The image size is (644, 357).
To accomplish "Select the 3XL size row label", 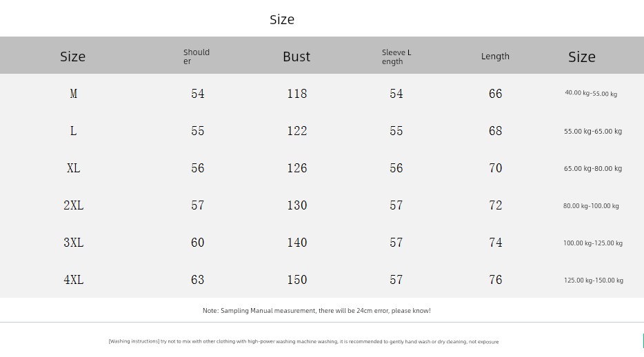I will [x=74, y=243].
